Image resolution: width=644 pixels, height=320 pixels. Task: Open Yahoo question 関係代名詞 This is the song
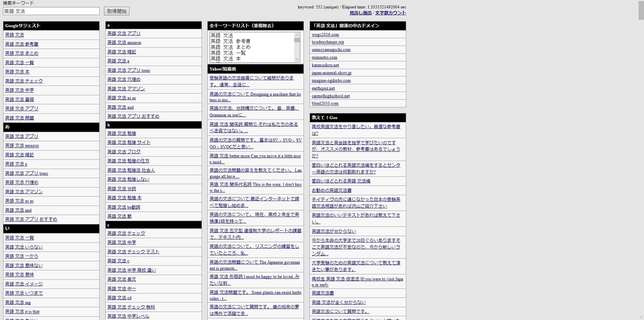tap(255, 187)
